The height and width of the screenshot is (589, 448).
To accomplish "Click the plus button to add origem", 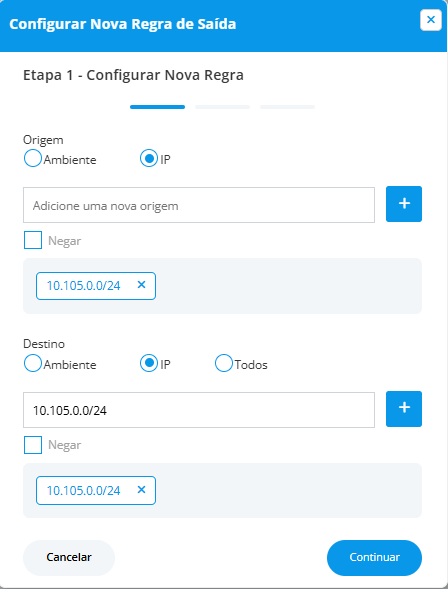I will 404,204.
